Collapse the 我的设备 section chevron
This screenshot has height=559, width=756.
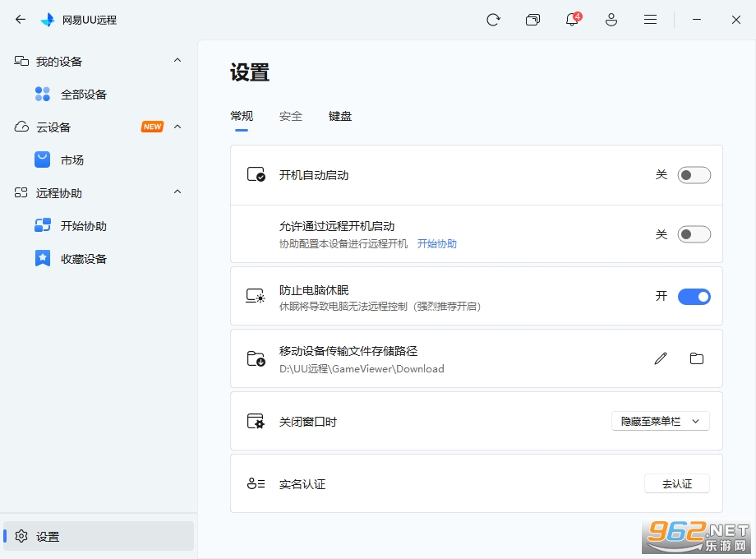pos(177,60)
